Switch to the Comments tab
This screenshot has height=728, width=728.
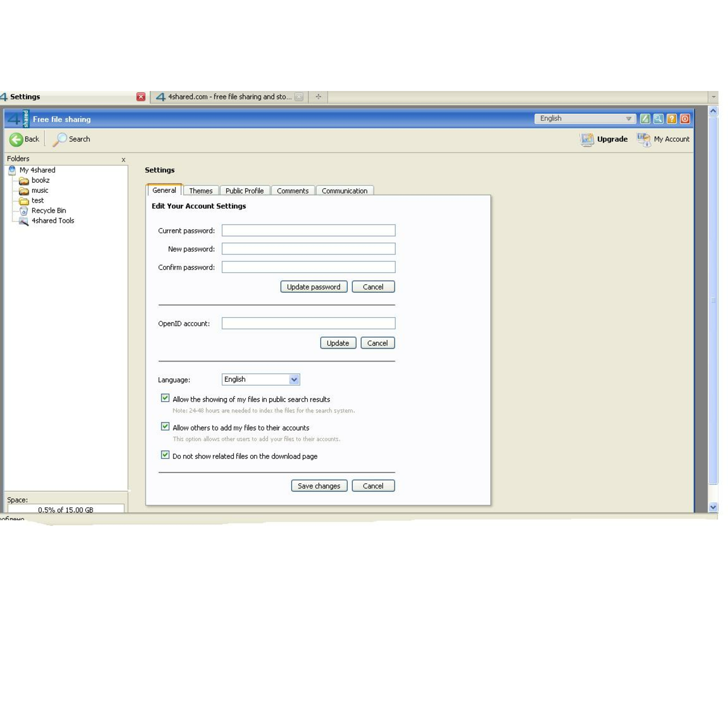tap(293, 191)
